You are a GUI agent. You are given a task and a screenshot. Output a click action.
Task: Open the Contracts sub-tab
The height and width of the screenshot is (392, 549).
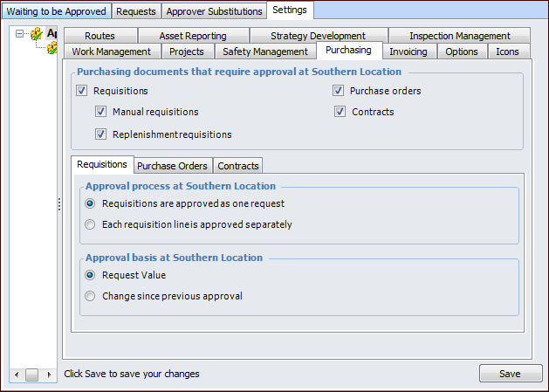[x=238, y=166]
